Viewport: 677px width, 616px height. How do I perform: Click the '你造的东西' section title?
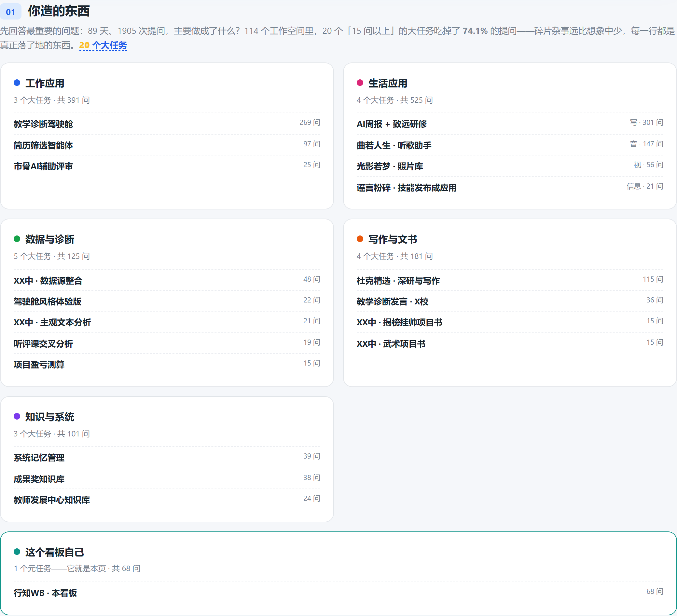coord(59,11)
